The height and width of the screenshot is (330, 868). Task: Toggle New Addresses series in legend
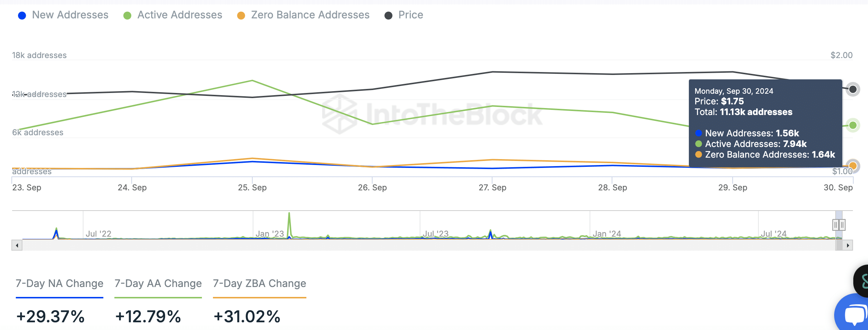[x=63, y=15]
